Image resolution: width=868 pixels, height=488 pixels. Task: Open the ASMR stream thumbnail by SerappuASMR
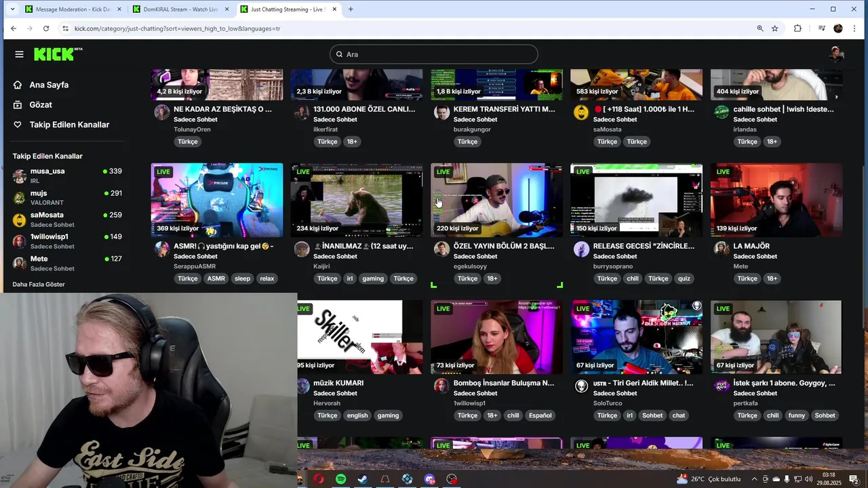click(x=217, y=200)
